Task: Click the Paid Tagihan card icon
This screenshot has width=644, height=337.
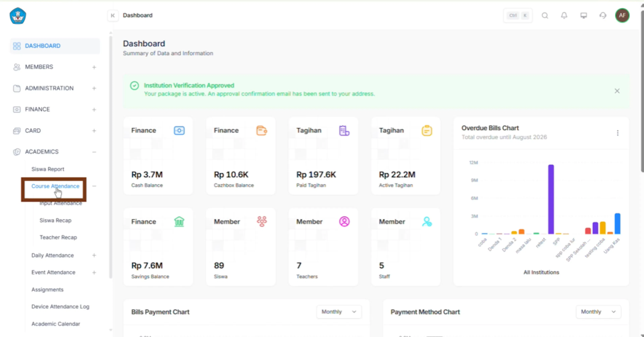Action: 344,130
